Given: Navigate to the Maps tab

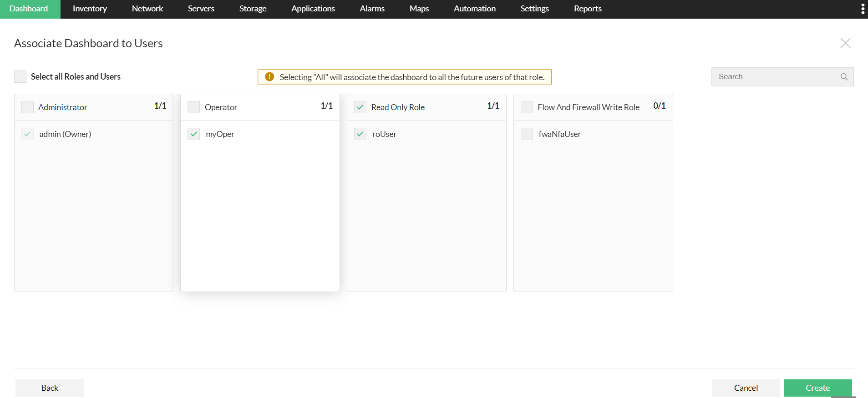Looking at the screenshot, I should pyautogui.click(x=419, y=9).
